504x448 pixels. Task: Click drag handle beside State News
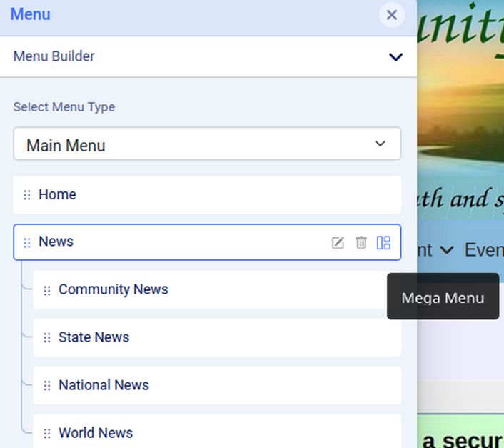tap(47, 338)
